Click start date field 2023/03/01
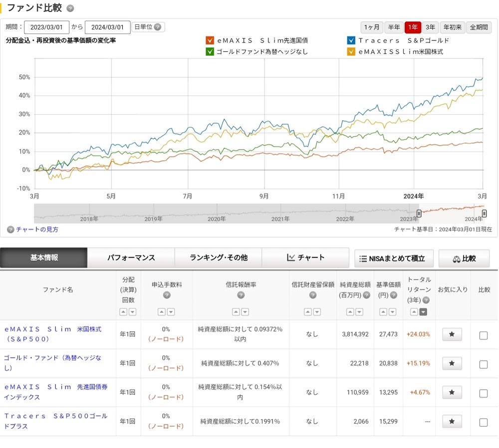Image resolution: width=499 pixels, height=448 pixels. (46, 27)
